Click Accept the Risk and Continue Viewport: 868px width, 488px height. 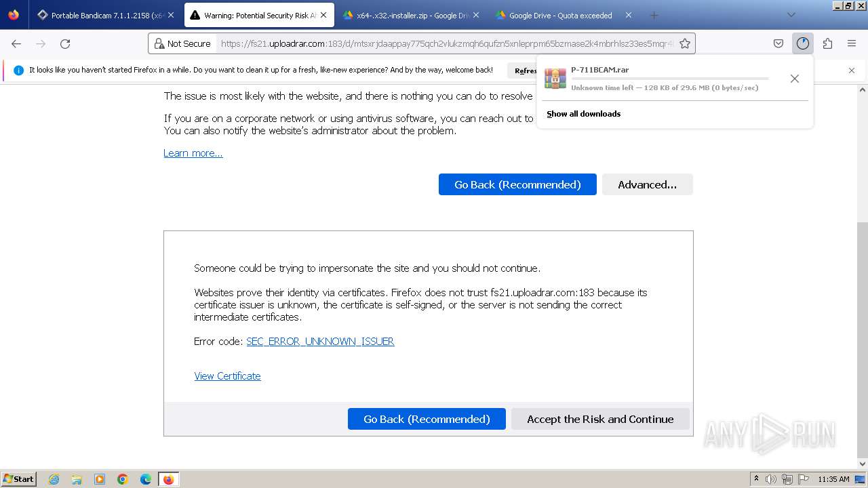tap(600, 419)
